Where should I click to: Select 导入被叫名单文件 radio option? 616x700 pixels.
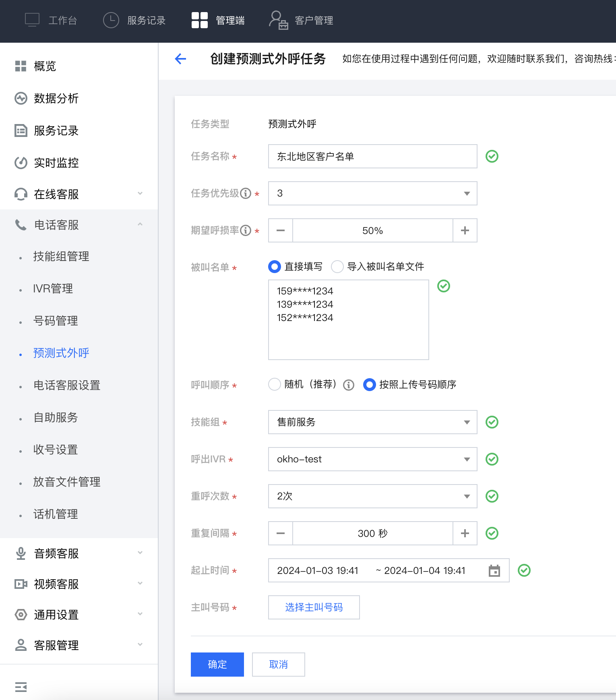click(337, 267)
